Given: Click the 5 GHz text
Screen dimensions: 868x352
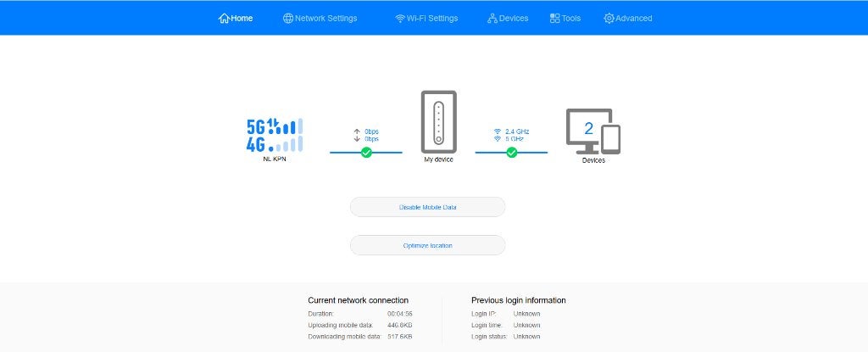Looking at the screenshot, I should click(x=515, y=138).
